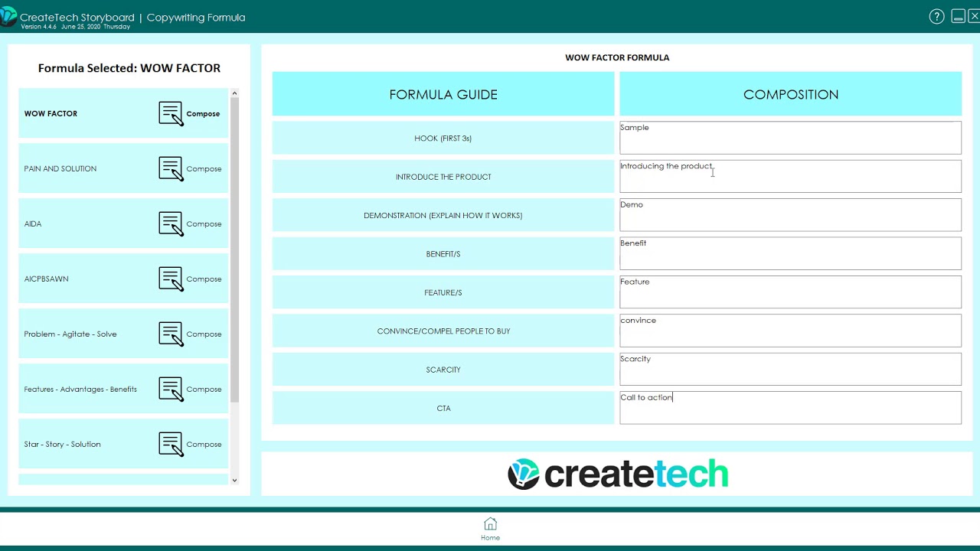Select the WOW FACTOR formula

click(123, 113)
